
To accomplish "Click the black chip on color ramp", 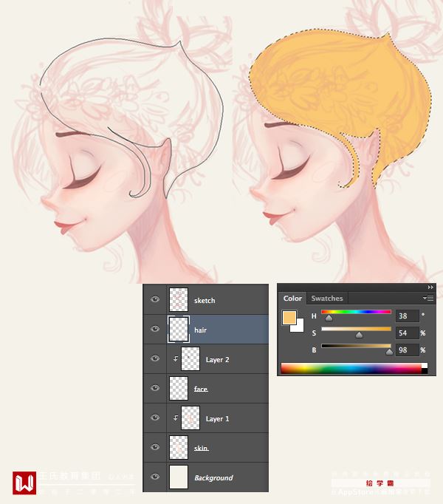I will click(425, 371).
